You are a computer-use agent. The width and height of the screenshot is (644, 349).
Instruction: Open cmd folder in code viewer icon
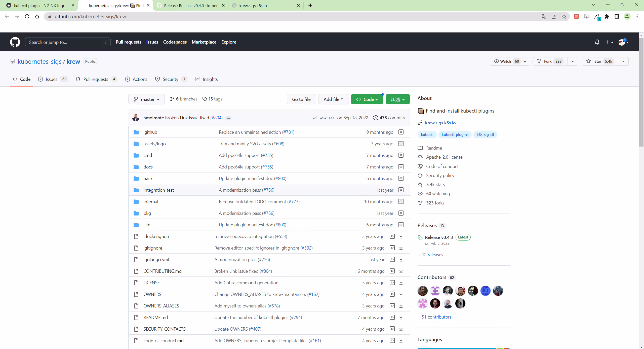[401, 155]
